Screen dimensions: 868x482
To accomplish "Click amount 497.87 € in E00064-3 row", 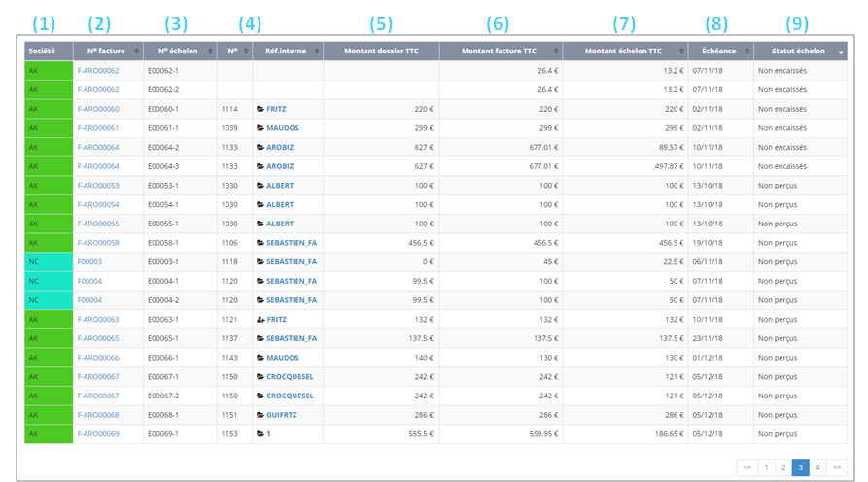I will click(669, 166).
